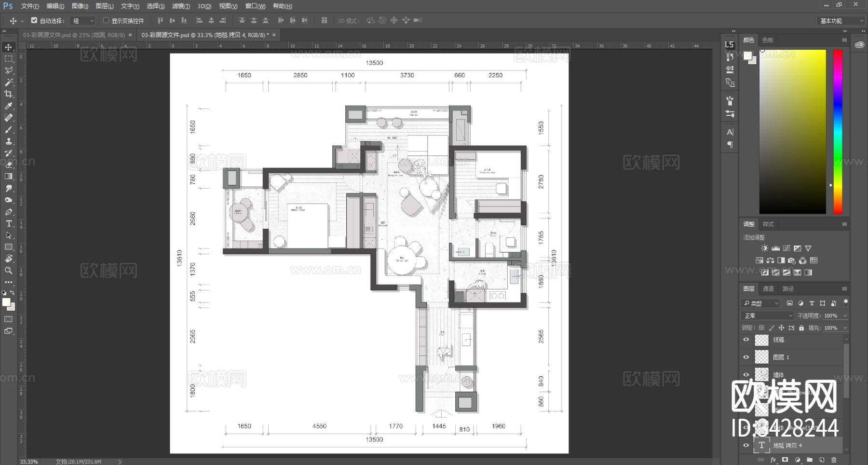Viewport: 868px width, 465px height.
Task: Open the layer filter 类型 dropdown
Action: point(761,303)
